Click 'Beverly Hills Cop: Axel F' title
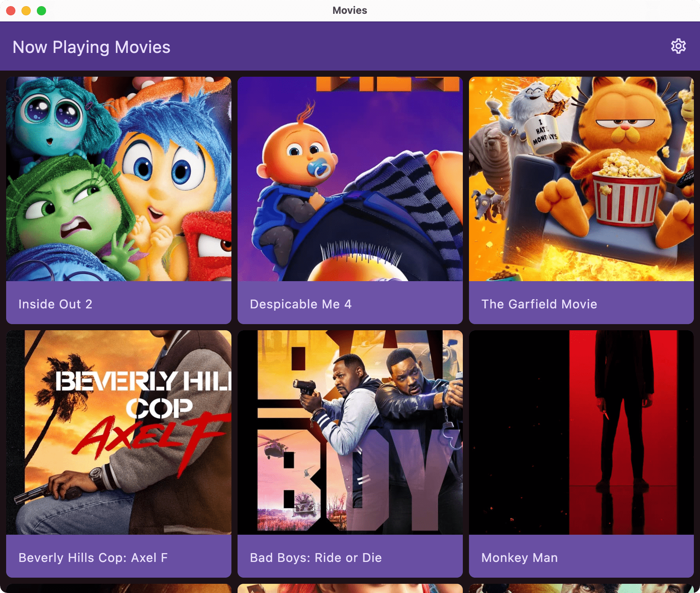700x593 pixels. pos(93,558)
